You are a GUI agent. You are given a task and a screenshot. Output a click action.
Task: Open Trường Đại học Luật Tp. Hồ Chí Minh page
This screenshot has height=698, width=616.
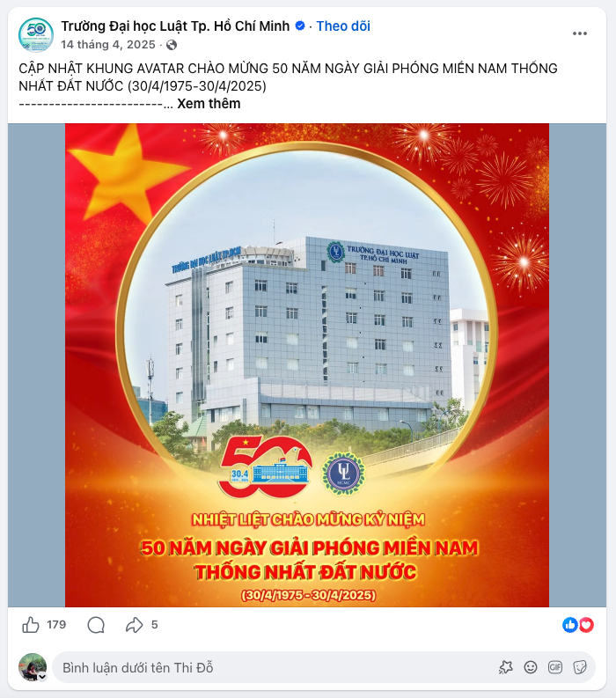click(175, 26)
